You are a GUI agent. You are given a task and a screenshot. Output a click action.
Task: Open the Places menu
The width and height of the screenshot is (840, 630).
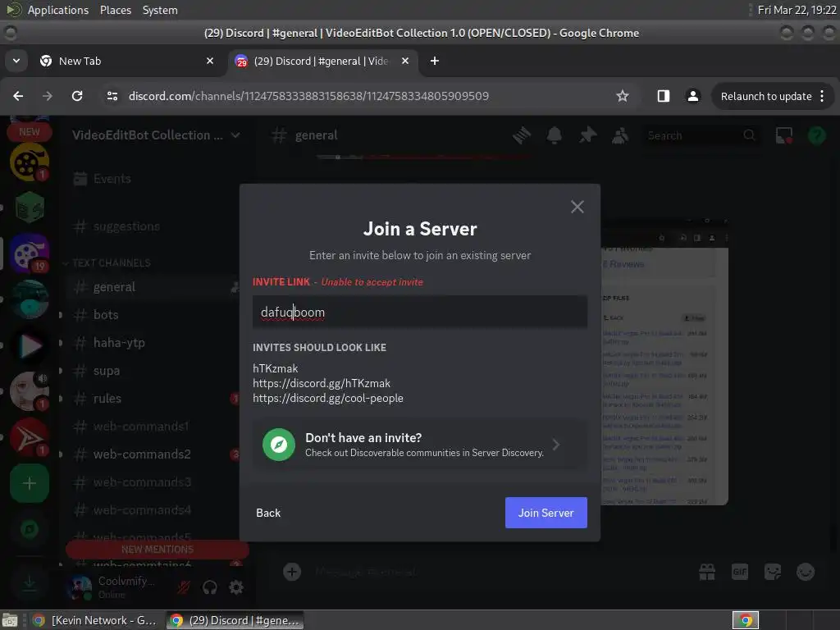[x=115, y=10]
